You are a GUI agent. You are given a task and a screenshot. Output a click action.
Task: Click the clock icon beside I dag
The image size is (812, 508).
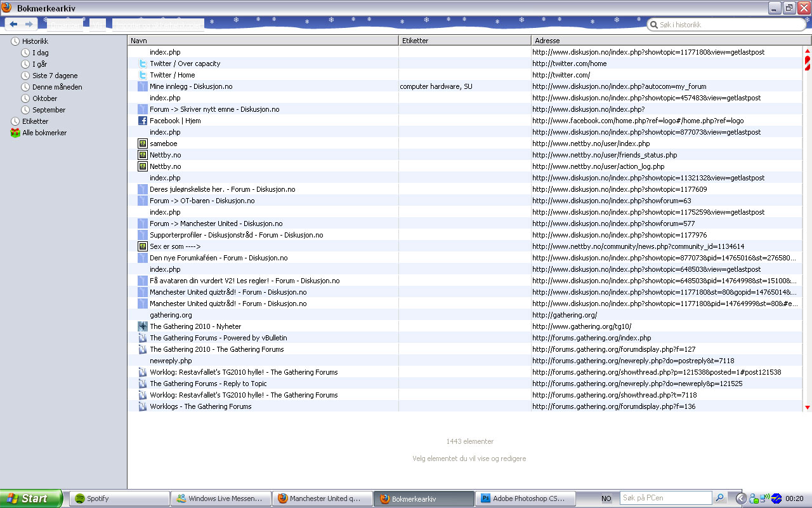[x=25, y=53]
